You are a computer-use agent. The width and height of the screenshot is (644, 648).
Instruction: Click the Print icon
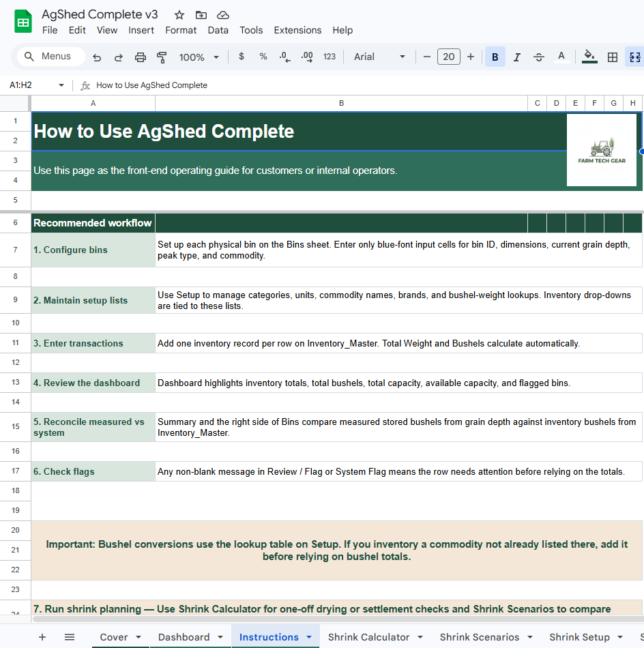click(141, 57)
